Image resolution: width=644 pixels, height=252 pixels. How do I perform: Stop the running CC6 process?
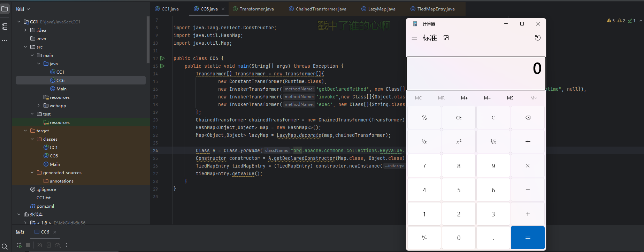tap(28, 245)
